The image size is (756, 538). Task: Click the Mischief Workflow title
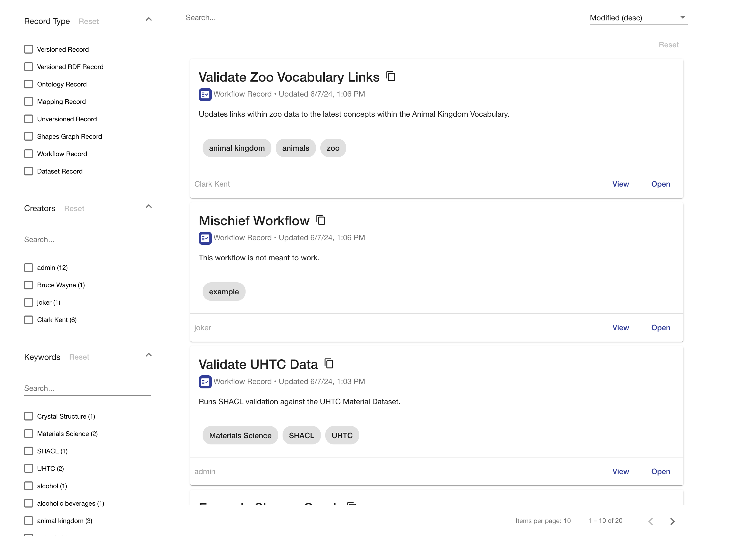(254, 221)
